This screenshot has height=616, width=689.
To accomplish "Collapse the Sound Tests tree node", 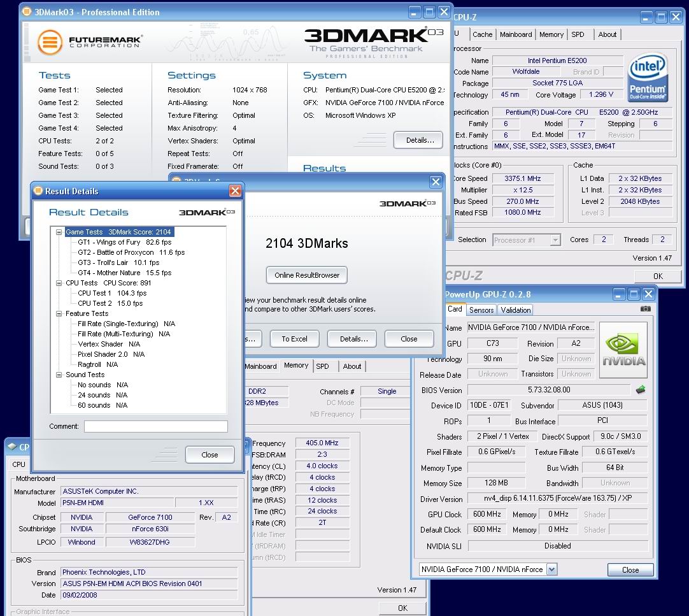I will 59,375.
